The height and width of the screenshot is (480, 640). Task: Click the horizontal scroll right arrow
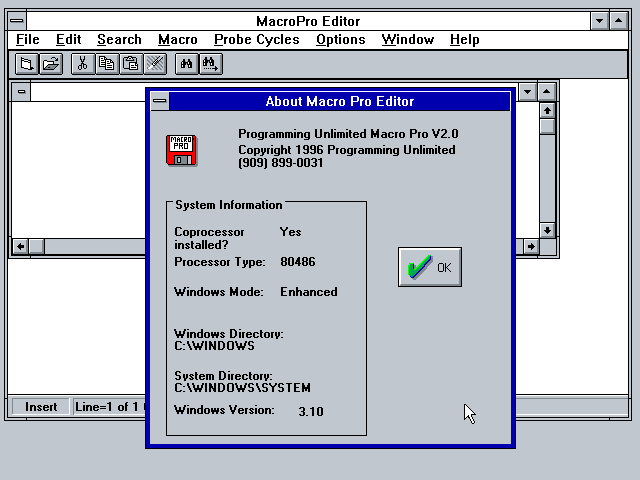coord(531,246)
